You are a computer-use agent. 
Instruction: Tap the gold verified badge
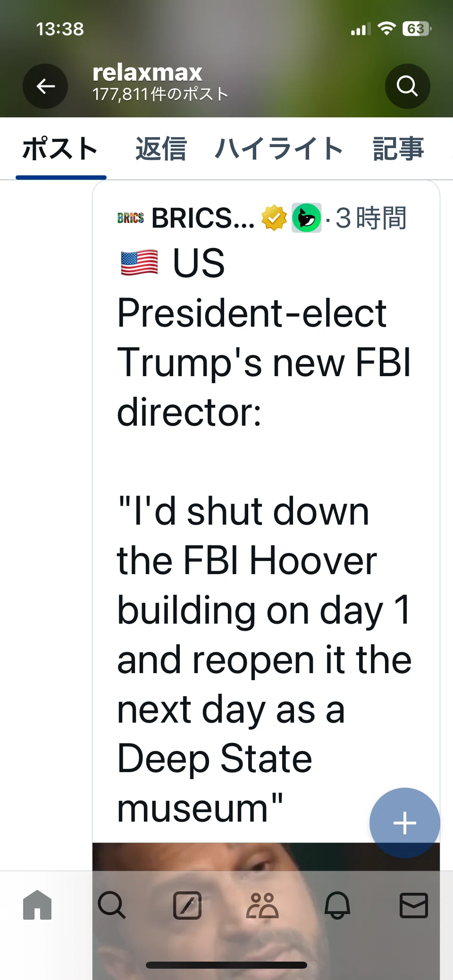(x=274, y=218)
